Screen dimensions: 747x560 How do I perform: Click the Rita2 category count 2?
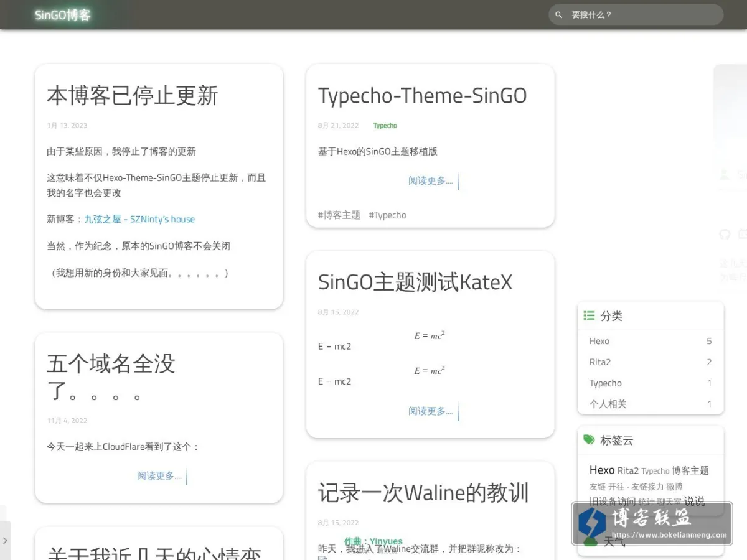pyautogui.click(x=709, y=362)
